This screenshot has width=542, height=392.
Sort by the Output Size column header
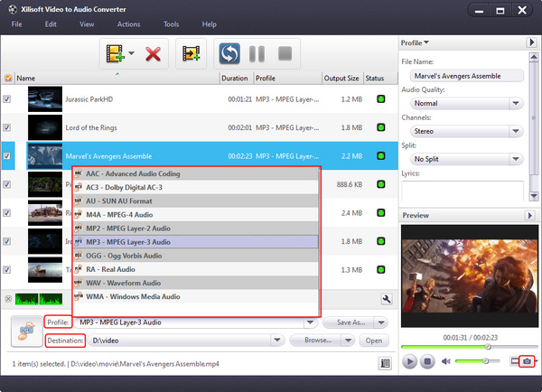pyautogui.click(x=341, y=78)
